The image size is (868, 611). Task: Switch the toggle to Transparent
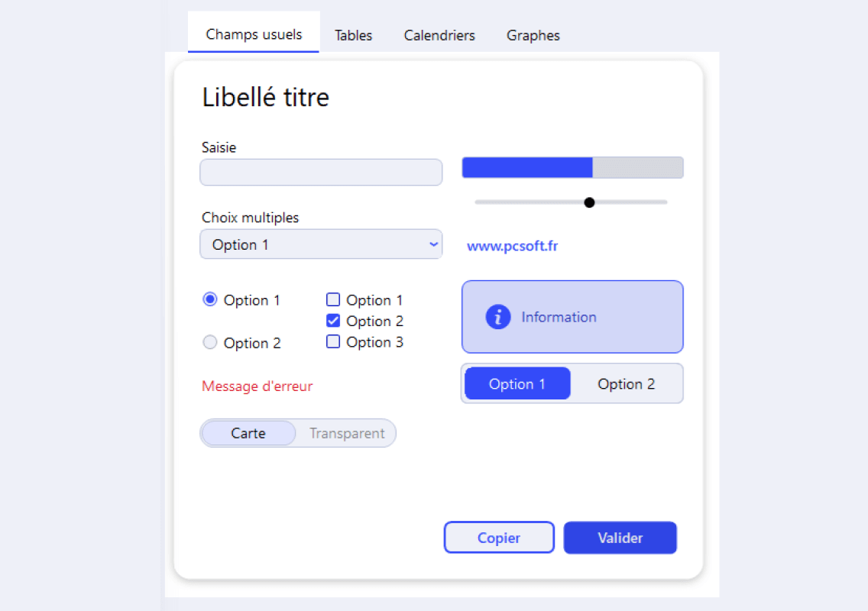(347, 433)
